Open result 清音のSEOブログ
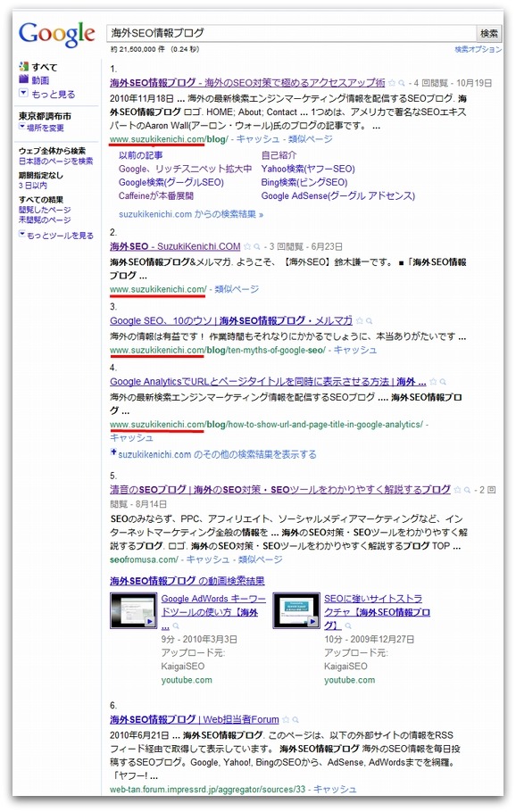This screenshot has height=812, width=516. coord(280,489)
